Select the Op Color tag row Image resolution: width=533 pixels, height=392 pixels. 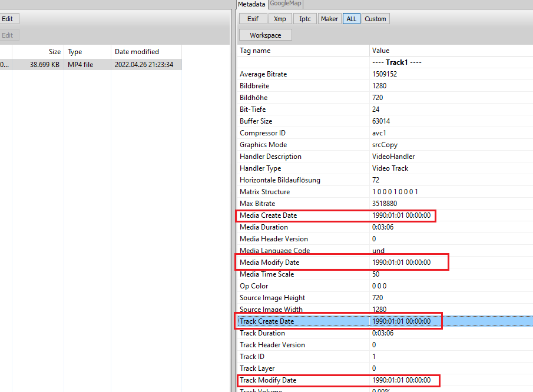(x=385, y=286)
